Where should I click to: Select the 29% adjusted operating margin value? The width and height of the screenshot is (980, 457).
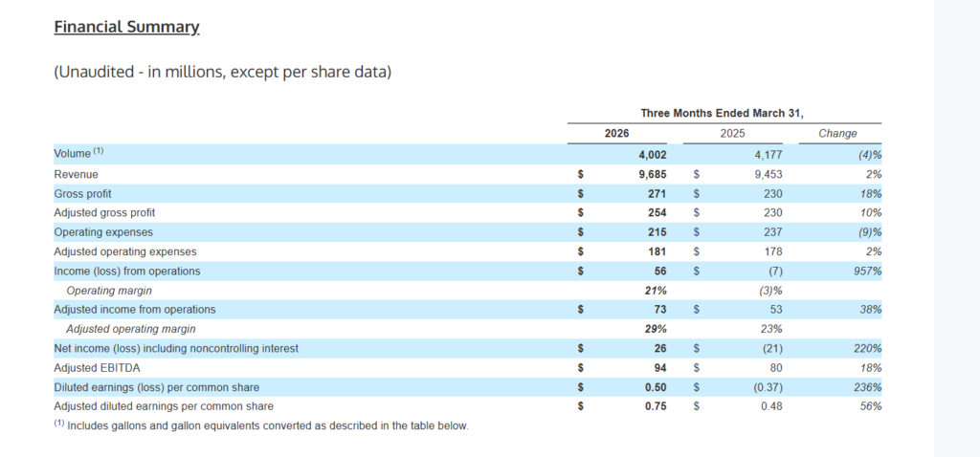coord(656,329)
